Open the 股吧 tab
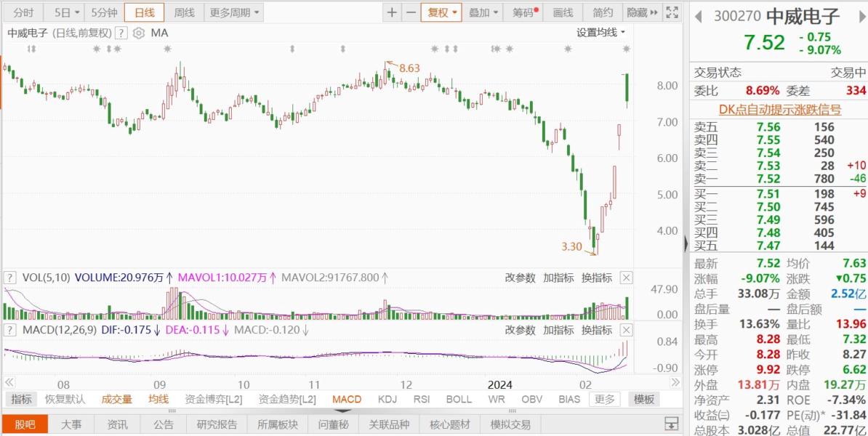This screenshot has width=868, height=436. tap(25, 424)
